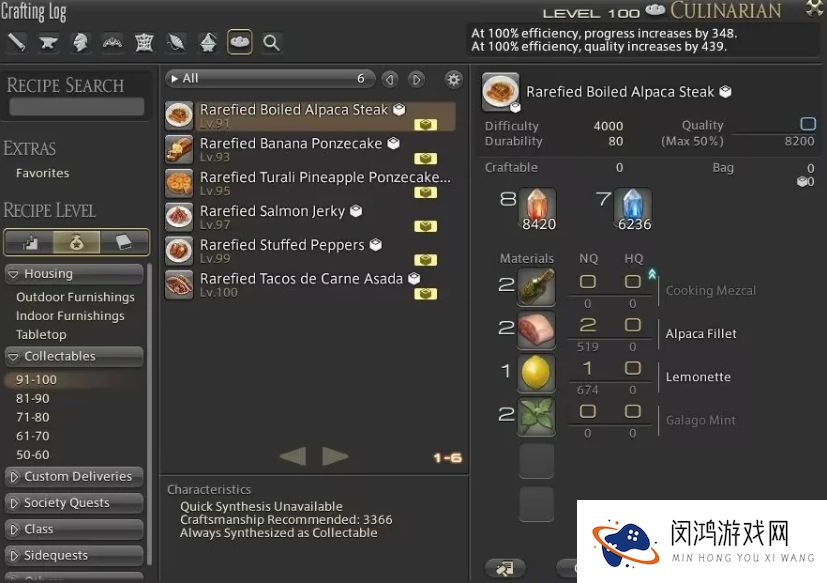
Task: Open Favorites under Extras
Action: point(42,173)
